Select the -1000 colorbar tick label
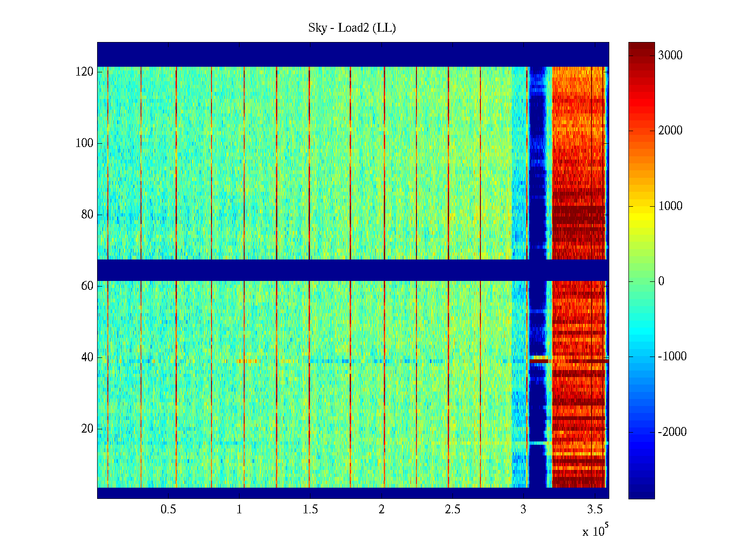This screenshot has width=747, height=560. click(672, 356)
